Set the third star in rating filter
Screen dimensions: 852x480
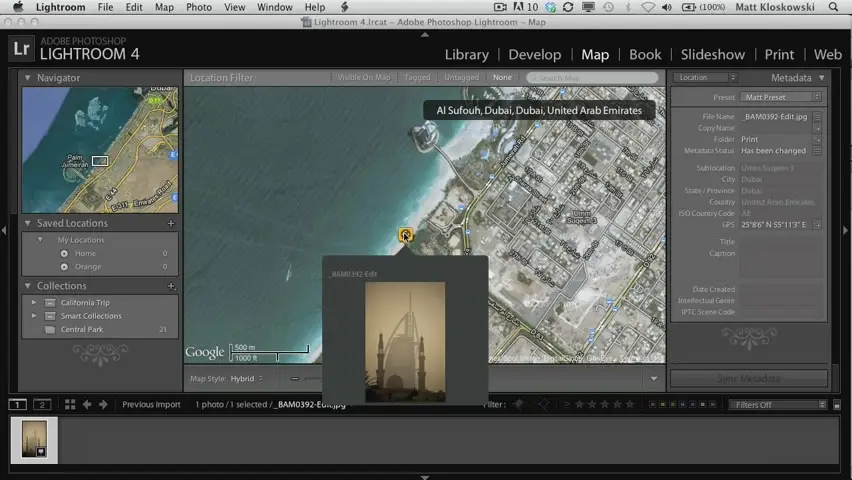604,404
